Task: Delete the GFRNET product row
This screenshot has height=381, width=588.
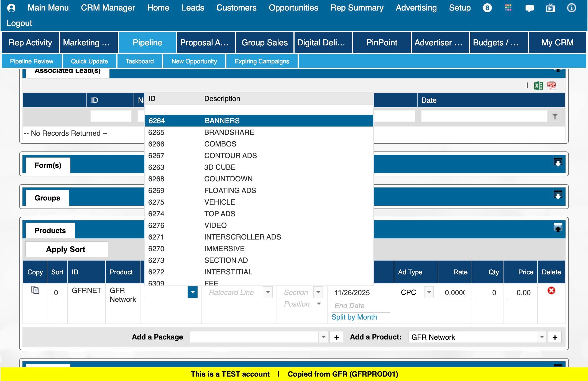Action: [x=551, y=290]
